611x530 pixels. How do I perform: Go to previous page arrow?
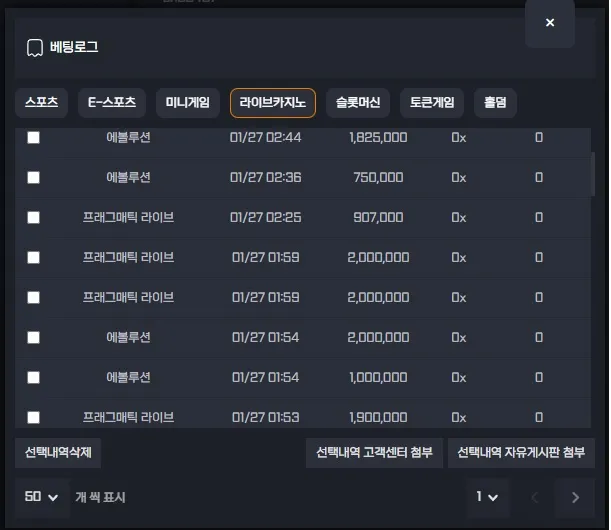[x=534, y=497]
